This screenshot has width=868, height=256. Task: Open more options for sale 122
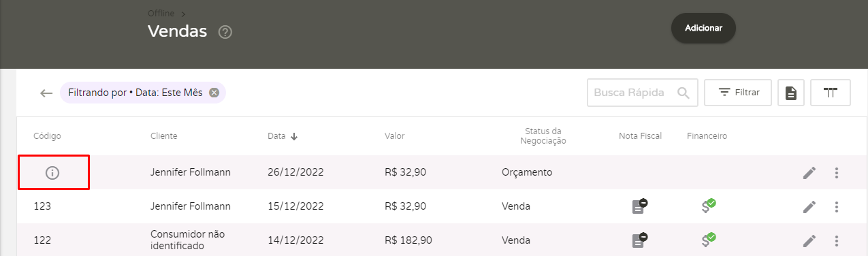click(837, 241)
